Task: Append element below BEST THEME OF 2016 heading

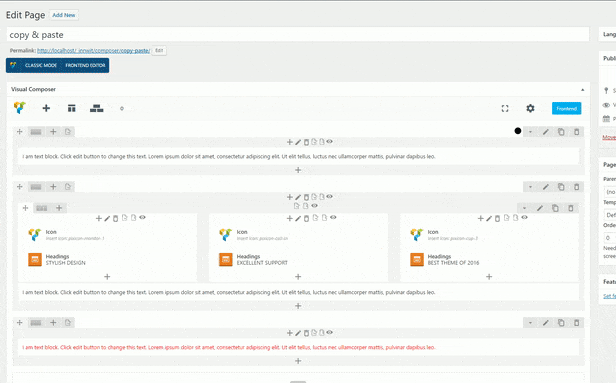Action: point(489,277)
